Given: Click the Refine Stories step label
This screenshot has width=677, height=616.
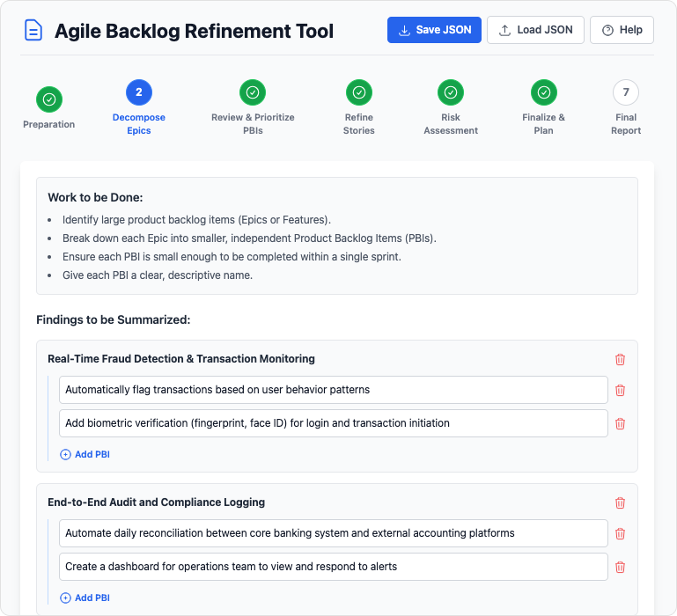Looking at the screenshot, I should (x=359, y=124).
